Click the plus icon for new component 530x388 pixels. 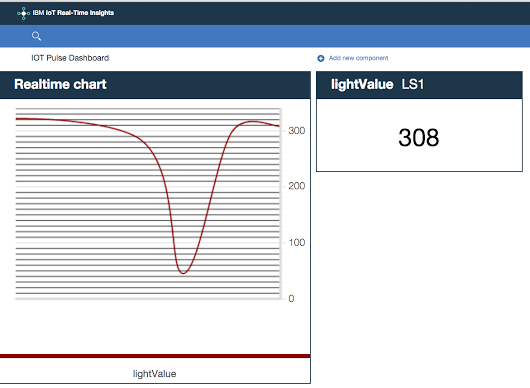[x=320, y=58]
